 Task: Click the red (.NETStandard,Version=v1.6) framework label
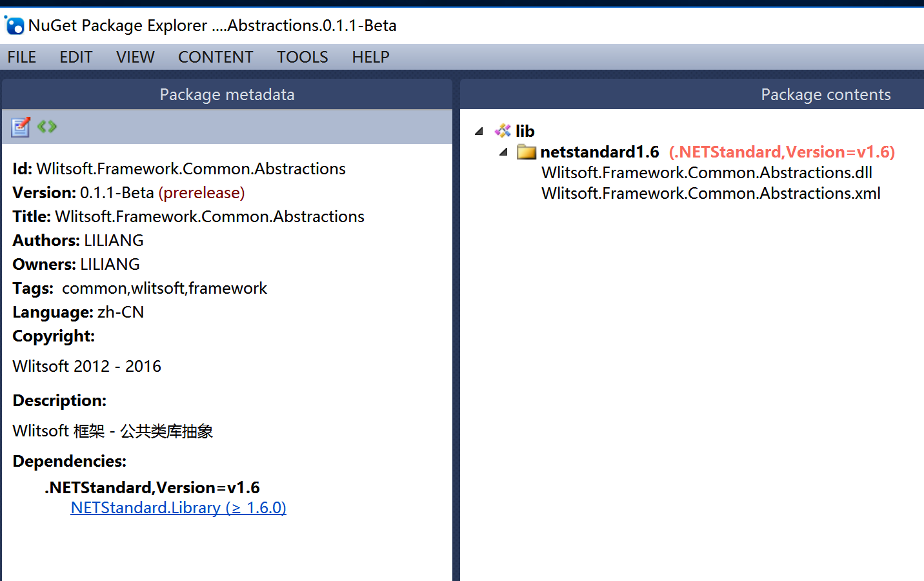(782, 152)
